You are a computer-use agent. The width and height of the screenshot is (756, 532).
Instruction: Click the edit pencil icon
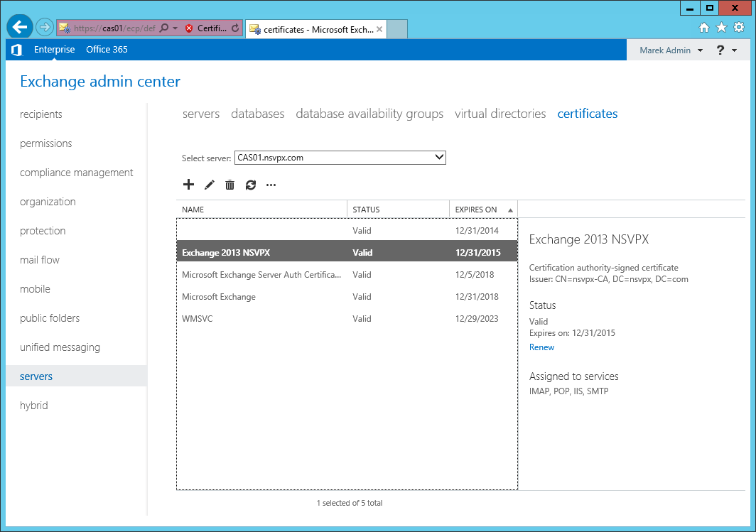pos(209,185)
